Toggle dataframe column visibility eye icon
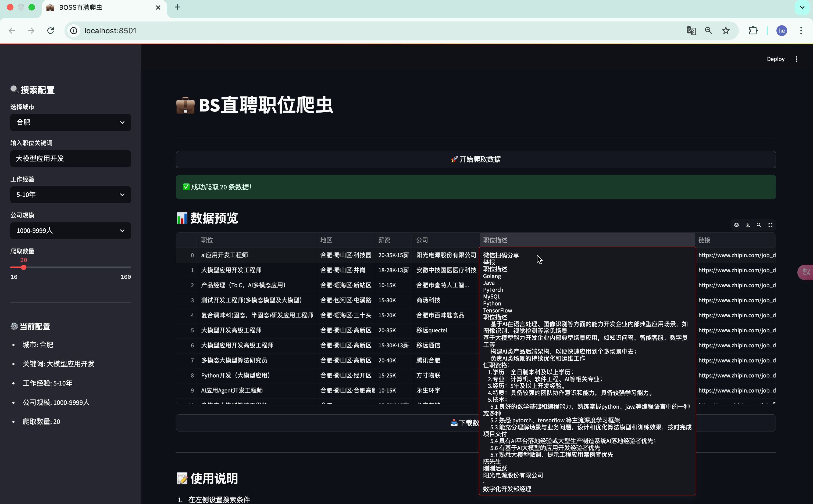The width and height of the screenshot is (813, 504). pyautogui.click(x=736, y=225)
